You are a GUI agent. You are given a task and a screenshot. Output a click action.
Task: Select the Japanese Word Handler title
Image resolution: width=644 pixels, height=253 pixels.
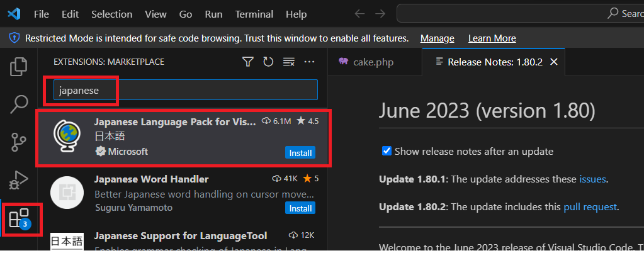(152, 179)
